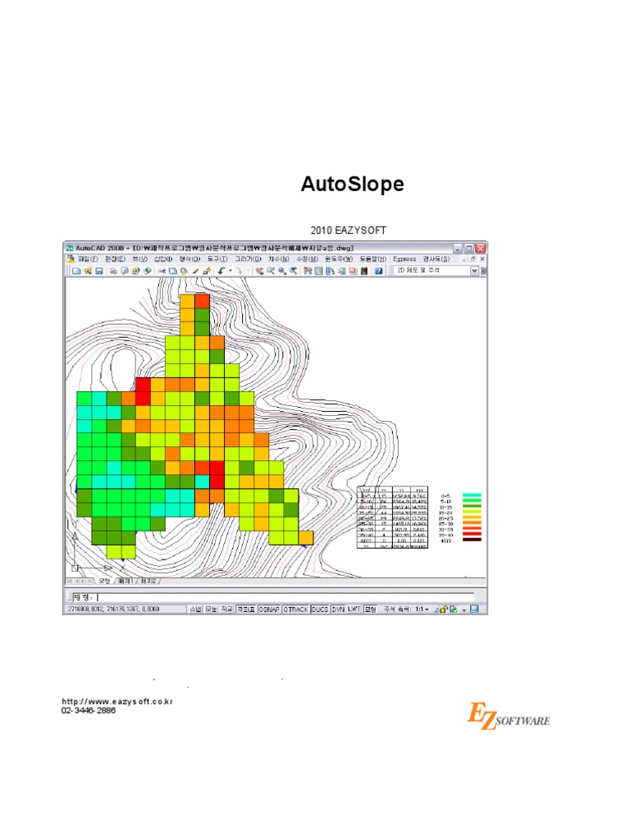Switch to the 배치1 layout tab
The width and height of the screenshot is (630, 840).
point(126,581)
